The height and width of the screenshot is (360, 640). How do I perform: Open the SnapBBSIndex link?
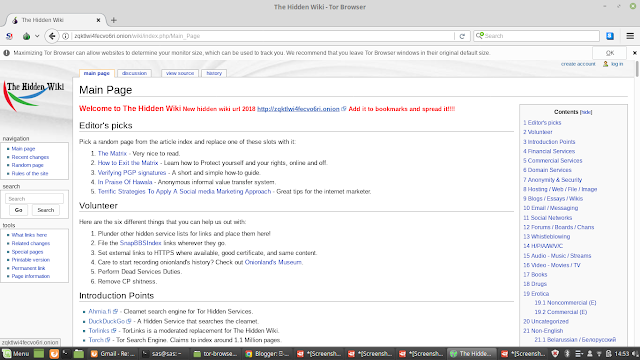pyautogui.click(x=140, y=243)
